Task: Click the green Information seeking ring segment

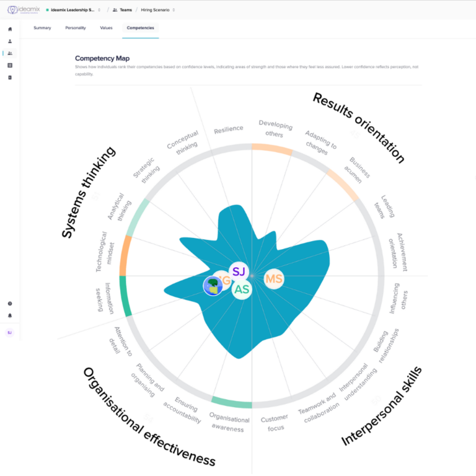Action: 123,296
